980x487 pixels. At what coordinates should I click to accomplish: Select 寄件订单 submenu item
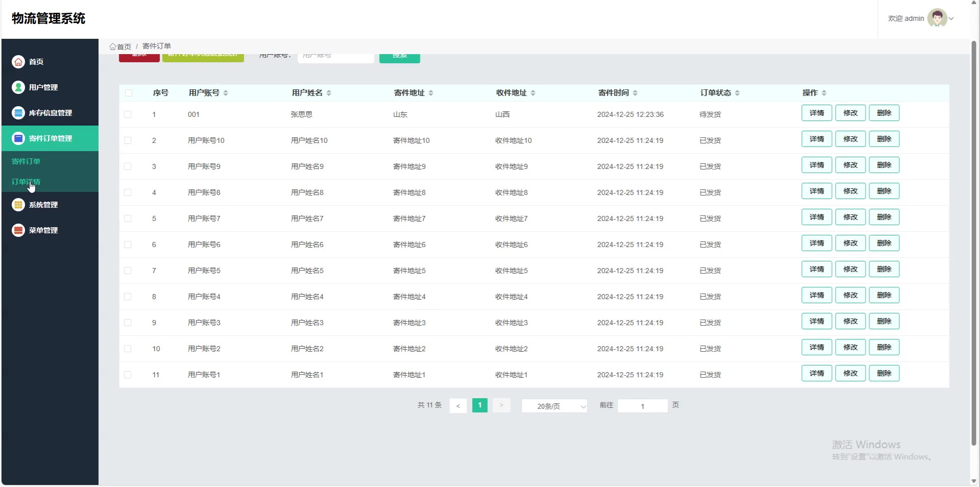[26, 161]
